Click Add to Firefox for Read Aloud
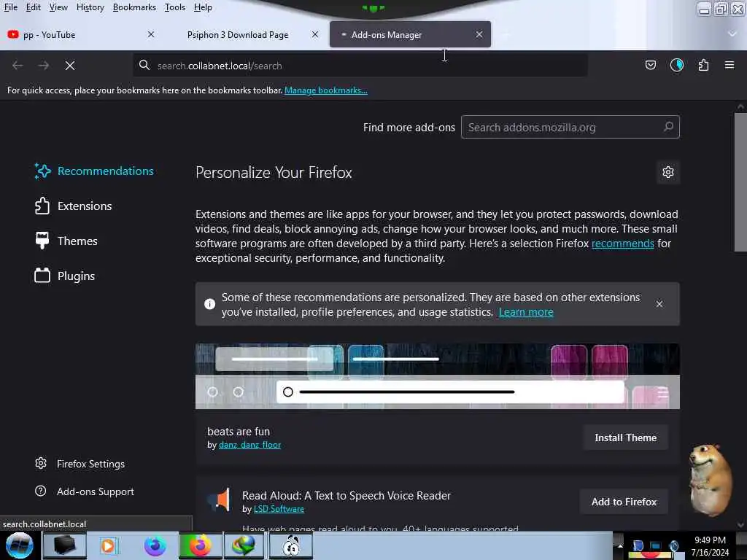 pyautogui.click(x=624, y=502)
